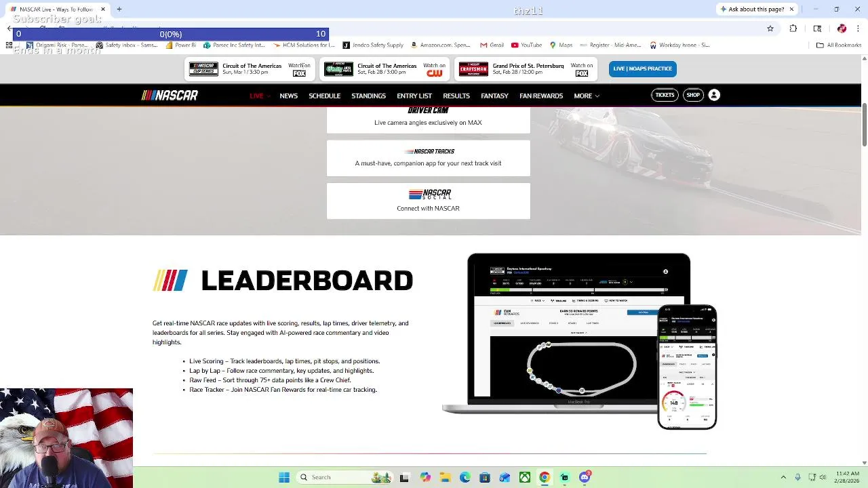Open the Chrome three-dot menu
This screenshot has width=868, height=488.
point(859,28)
